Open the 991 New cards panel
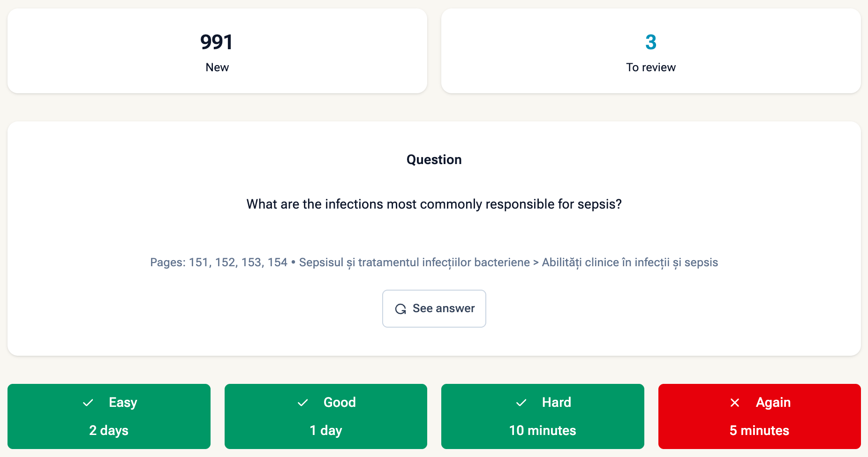 [x=217, y=51]
